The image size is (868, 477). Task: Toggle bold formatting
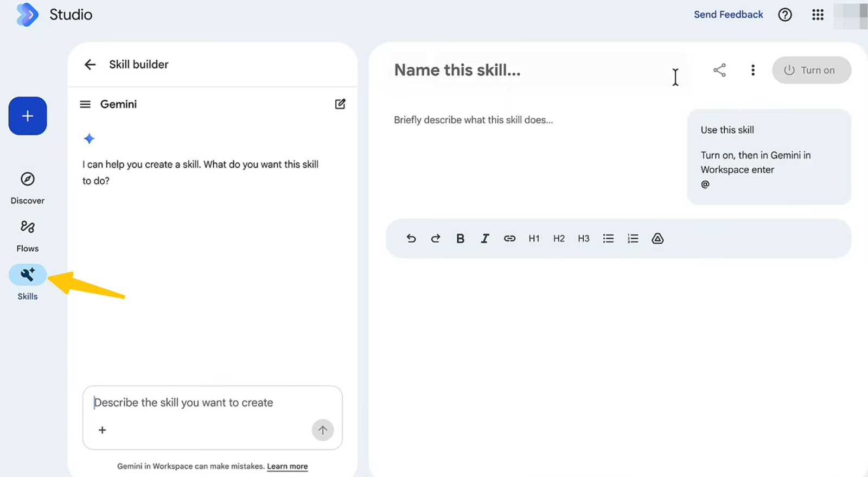tap(460, 238)
